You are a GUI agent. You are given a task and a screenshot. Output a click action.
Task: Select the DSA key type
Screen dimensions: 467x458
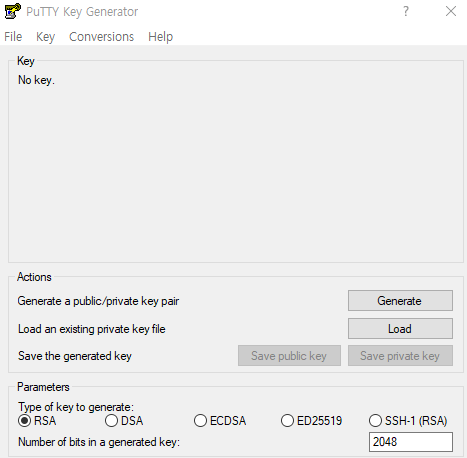tap(124, 421)
